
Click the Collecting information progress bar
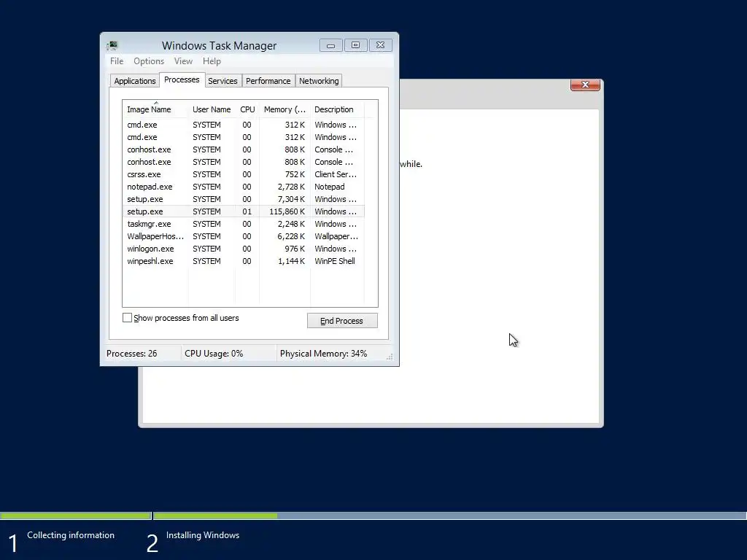76,516
